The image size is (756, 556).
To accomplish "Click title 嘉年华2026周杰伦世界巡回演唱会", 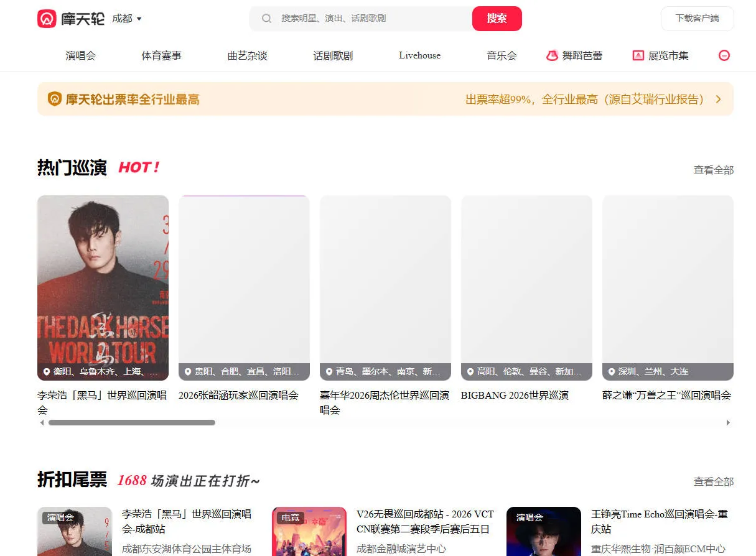I will point(385,402).
